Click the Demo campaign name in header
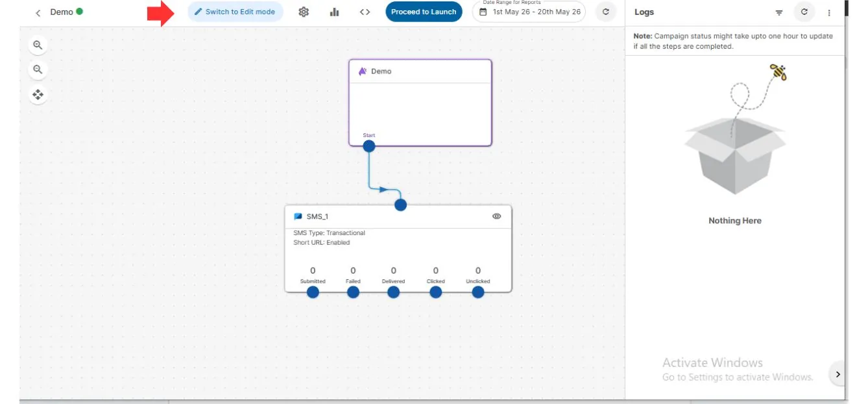This screenshot has width=868, height=404. click(62, 12)
